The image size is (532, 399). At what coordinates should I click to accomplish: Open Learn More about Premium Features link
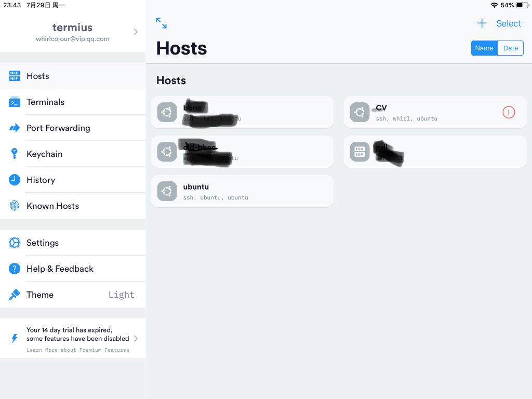(78, 350)
